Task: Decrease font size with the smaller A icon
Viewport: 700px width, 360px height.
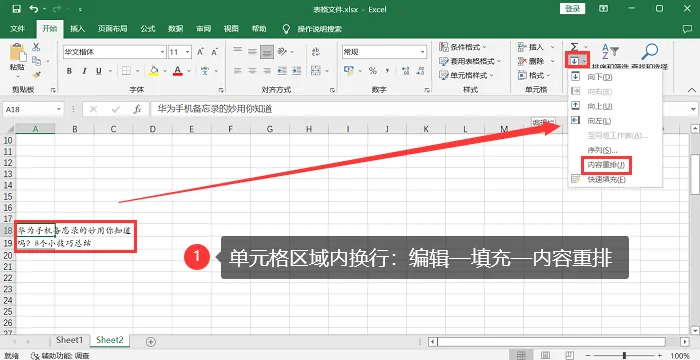Action: [215, 52]
